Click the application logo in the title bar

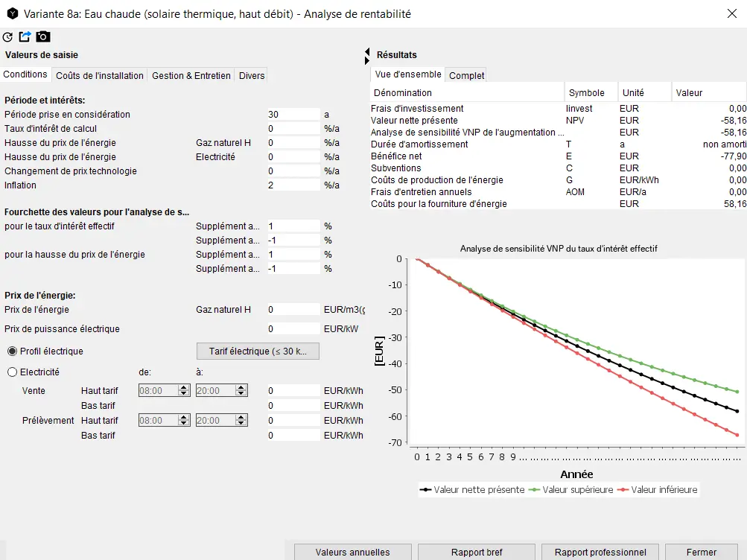point(11,13)
